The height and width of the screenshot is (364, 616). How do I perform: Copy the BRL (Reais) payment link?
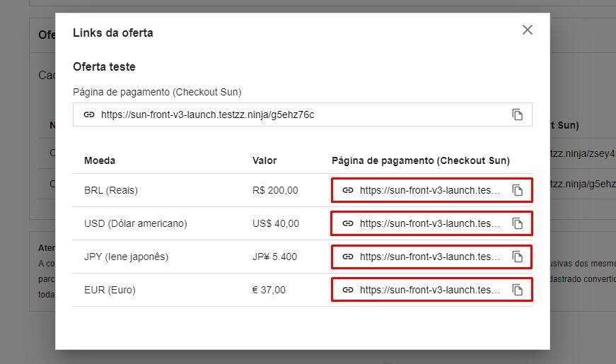(x=517, y=190)
